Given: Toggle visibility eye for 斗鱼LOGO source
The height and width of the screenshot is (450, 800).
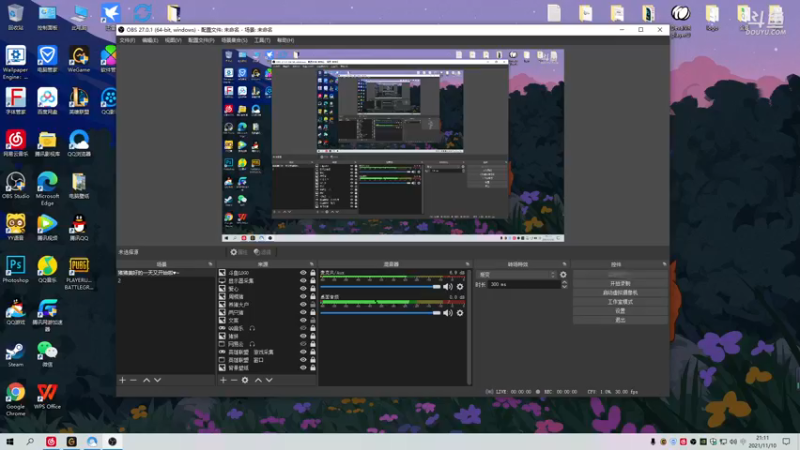Looking at the screenshot, I should click(x=303, y=273).
